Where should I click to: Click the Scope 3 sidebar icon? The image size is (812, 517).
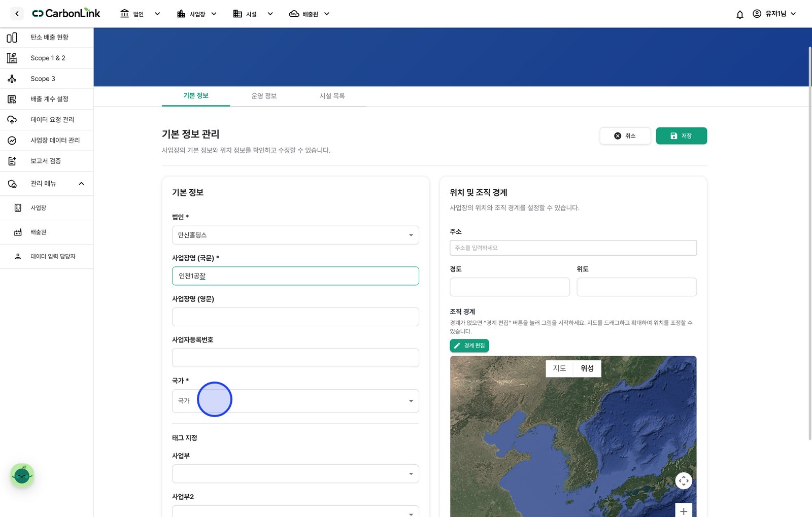coord(12,79)
